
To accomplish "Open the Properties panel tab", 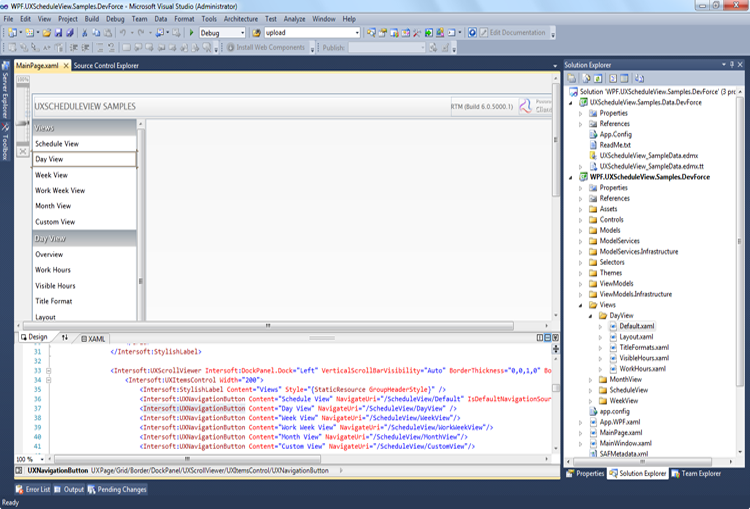I will tap(585, 474).
